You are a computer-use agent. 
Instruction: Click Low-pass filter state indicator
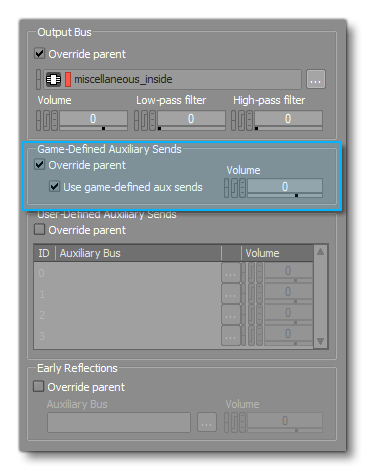(152, 120)
